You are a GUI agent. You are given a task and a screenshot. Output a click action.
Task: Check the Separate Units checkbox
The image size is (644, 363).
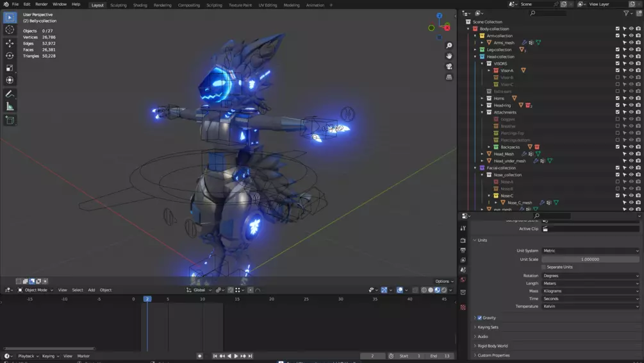544,267
